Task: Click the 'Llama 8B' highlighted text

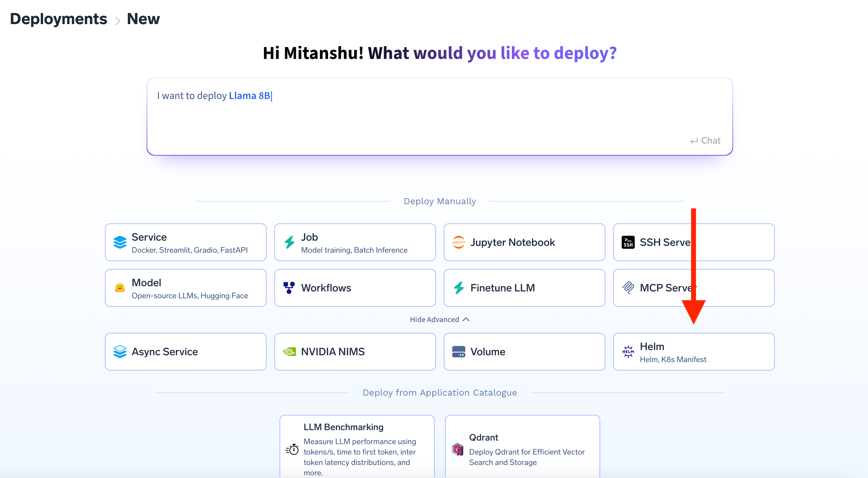Action: point(250,96)
